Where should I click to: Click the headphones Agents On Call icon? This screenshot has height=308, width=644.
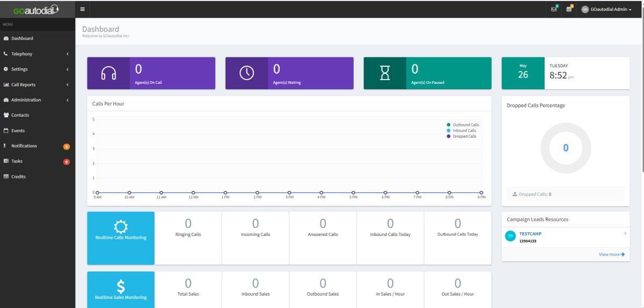[109, 73]
